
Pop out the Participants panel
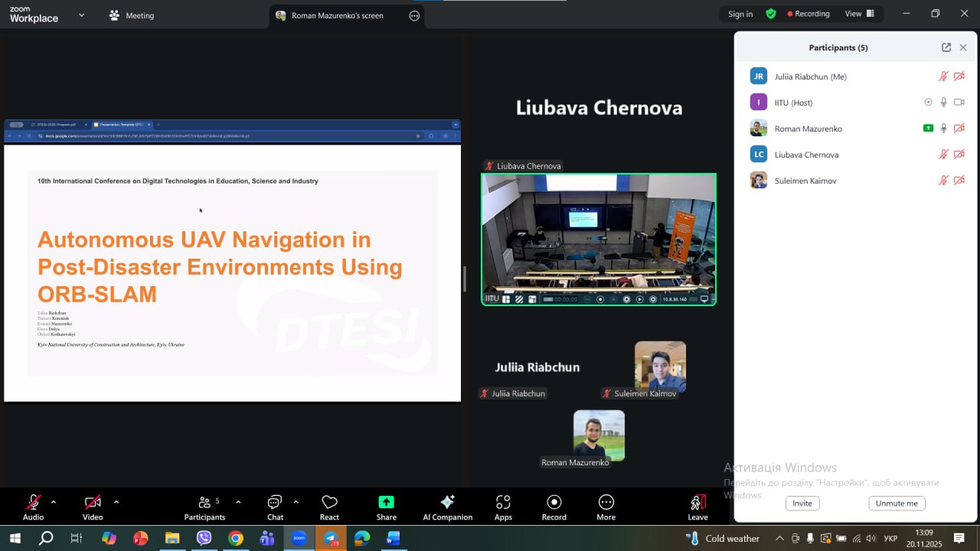(x=946, y=47)
